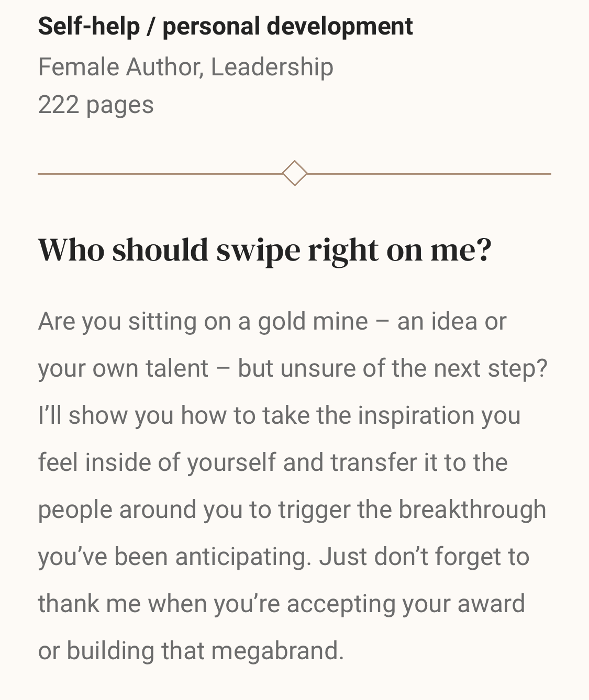Click the divider line right of the diamond
This screenshot has height=700, width=589.
pos(429,173)
